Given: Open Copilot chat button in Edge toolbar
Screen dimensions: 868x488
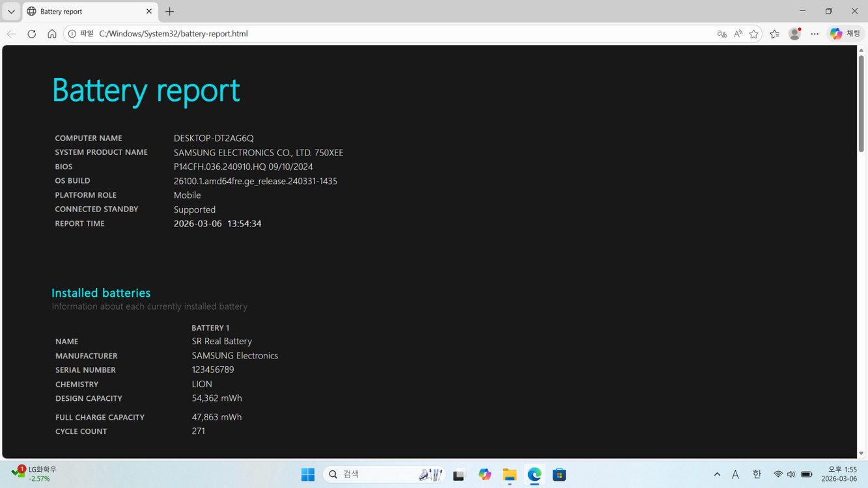Looking at the screenshot, I should (x=845, y=34).
